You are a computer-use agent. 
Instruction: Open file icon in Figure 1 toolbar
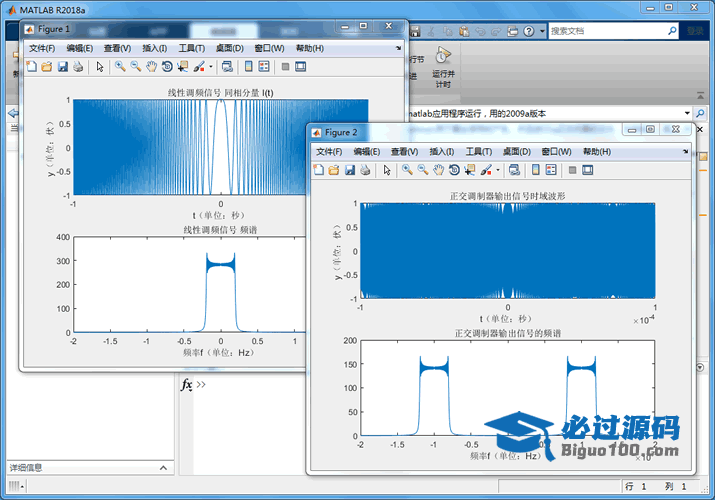point(47,67)
